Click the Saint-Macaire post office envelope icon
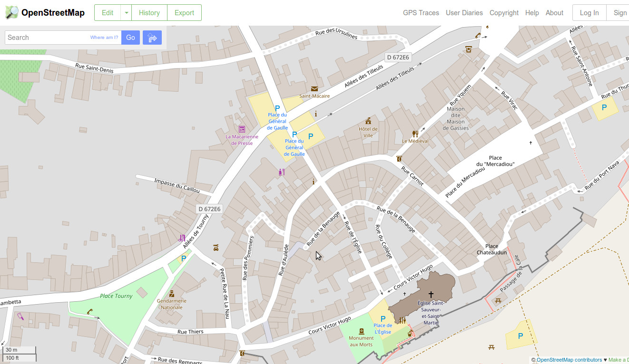This screenshot has width=629, height=364. (314, 88)
